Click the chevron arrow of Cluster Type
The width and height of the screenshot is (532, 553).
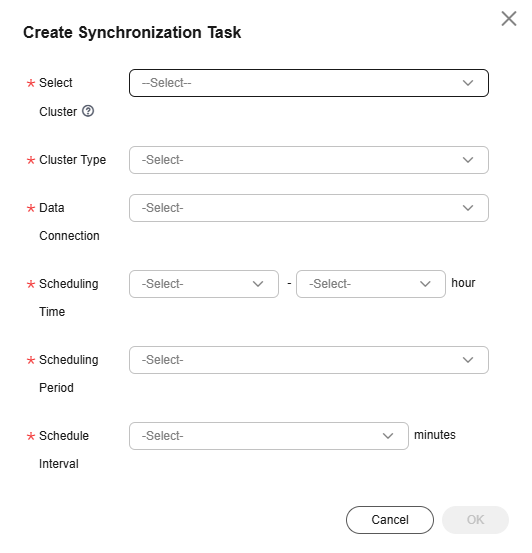[468, 160]
